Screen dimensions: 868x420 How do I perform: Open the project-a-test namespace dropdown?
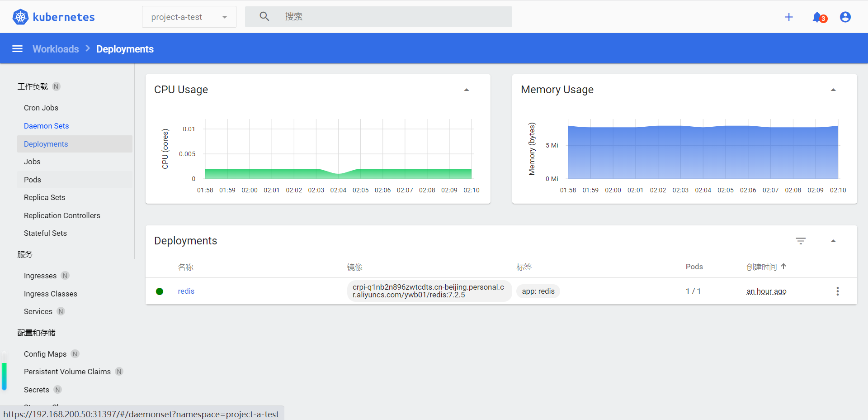pos(189,17)
